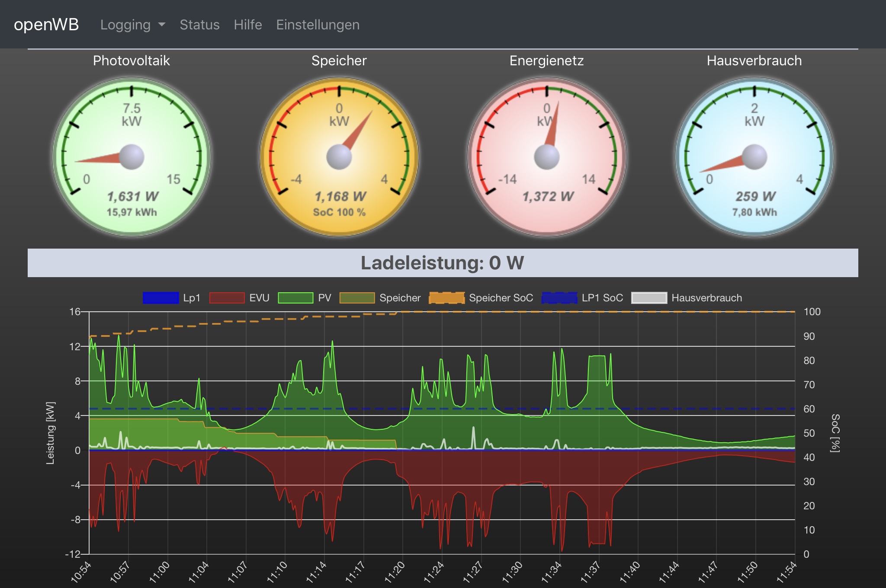
Task: Hide Hausverbrauch series via grey legend
Action: [649, 298]
